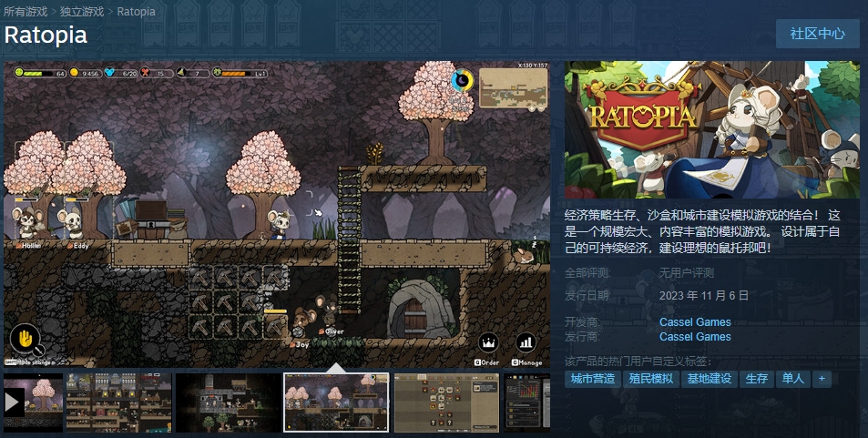Select the 城市营造 tag
Screen dimensions: 868x438
pos(592,379)
